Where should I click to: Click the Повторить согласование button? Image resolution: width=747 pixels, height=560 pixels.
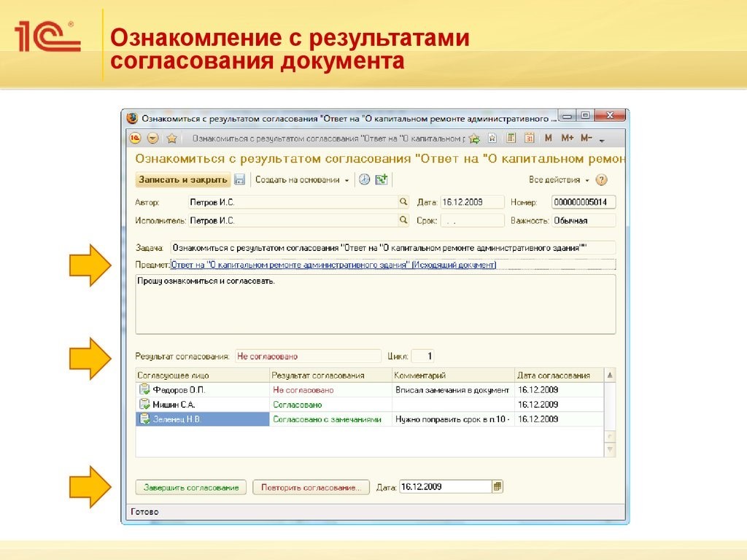coord(309,486)
